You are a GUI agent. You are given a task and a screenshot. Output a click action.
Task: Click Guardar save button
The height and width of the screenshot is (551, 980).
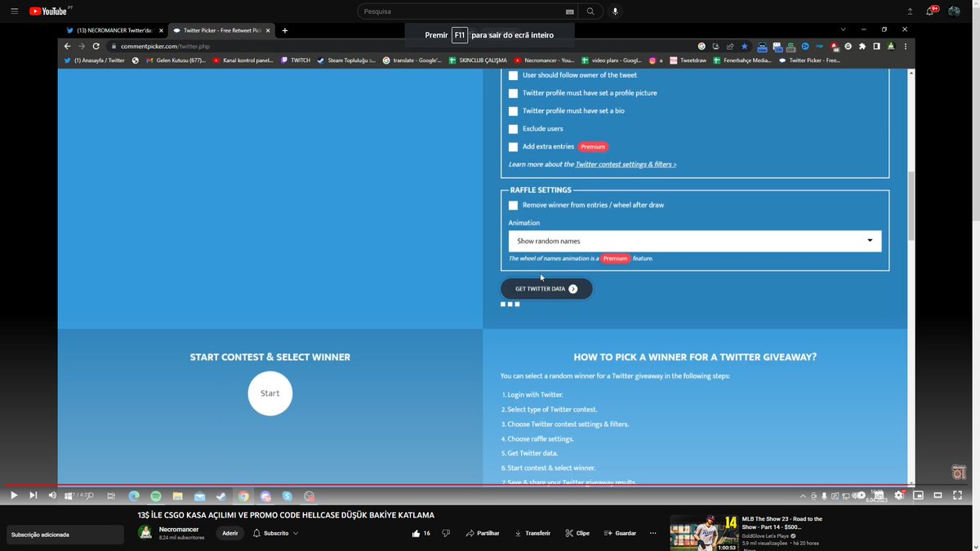click(x=620, y=533)
